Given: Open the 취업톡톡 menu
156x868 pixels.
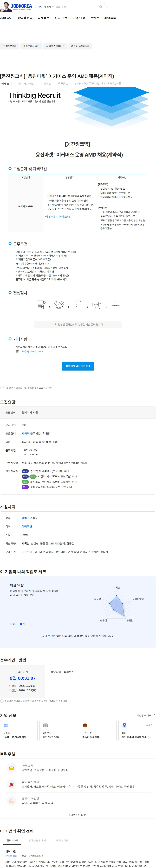Looking at the screenshot, I should point(110,18).
